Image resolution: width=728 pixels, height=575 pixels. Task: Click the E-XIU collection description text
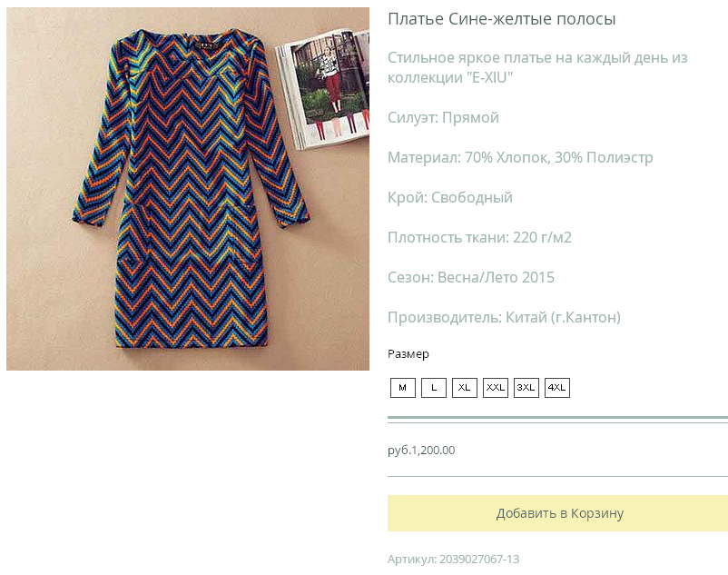pyautogui.click(x=537, y=67)
